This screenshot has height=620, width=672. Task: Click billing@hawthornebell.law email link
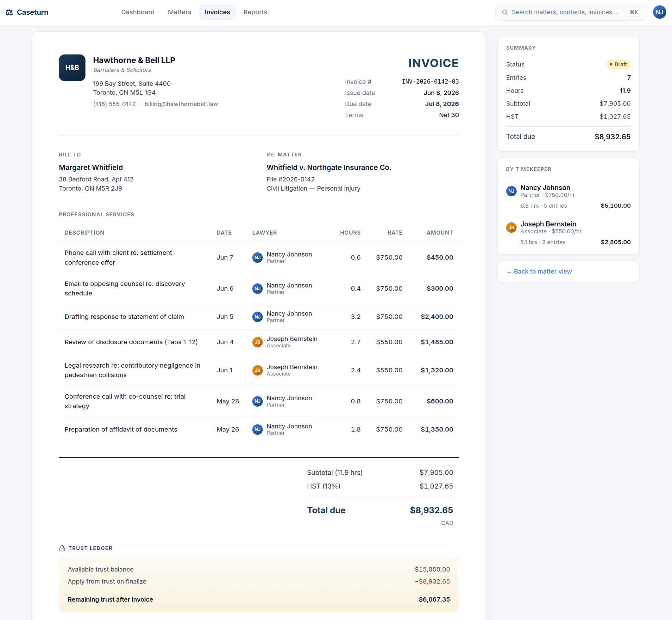181,104
